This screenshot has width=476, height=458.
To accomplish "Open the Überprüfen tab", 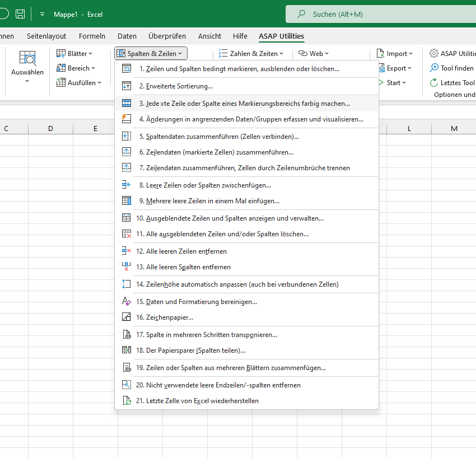I will click(x=167, y=36).
